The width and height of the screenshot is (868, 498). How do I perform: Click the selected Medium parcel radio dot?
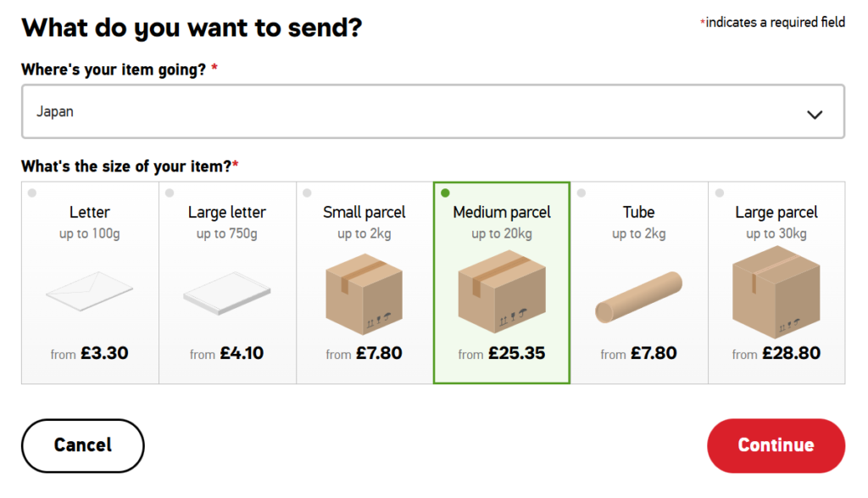pyautogui.click(x=445, y=193)
